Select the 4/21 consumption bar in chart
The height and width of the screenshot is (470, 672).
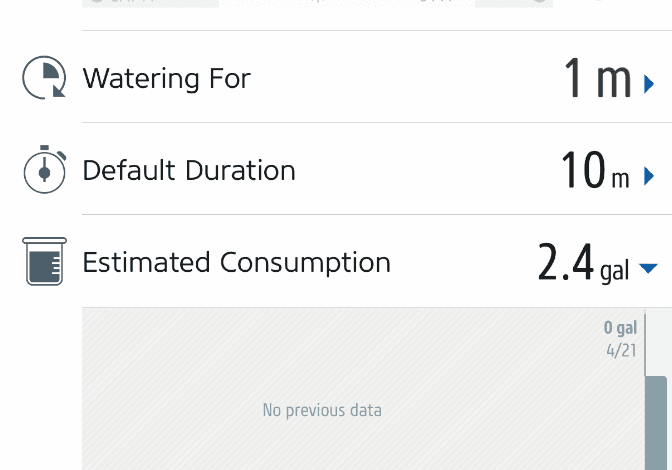(x=656, y=423)
